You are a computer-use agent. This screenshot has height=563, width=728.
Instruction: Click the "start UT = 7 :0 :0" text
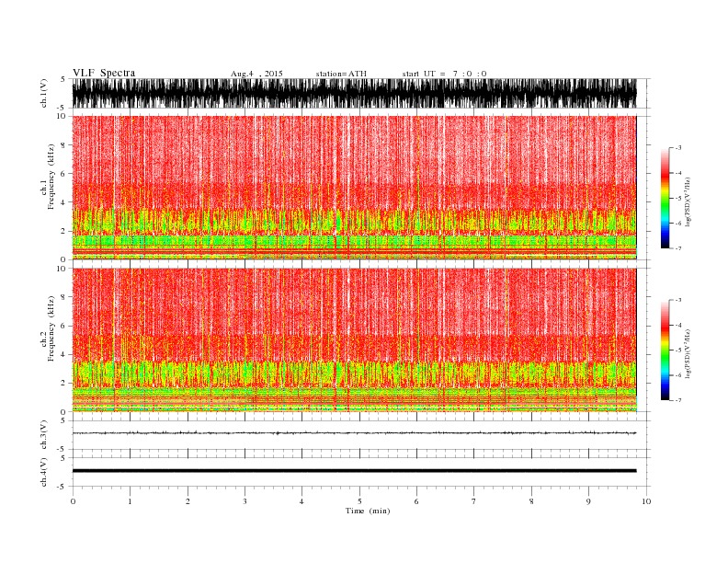(444, 74)
